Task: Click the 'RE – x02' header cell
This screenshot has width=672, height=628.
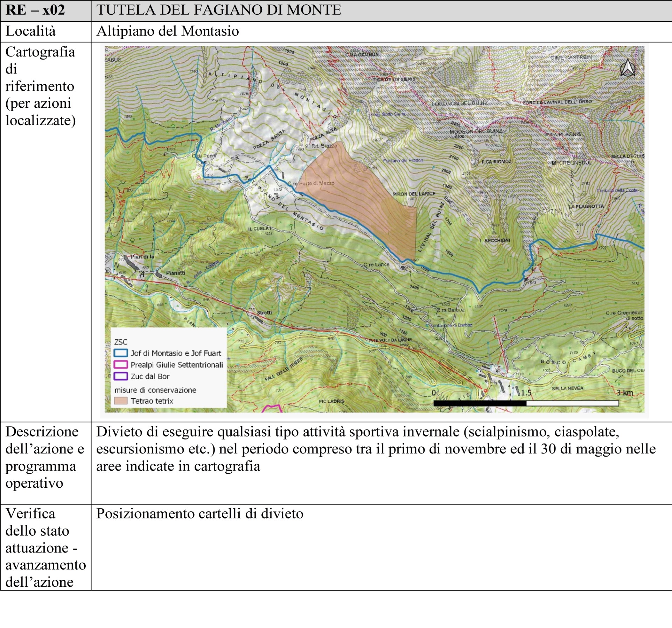Action: (x=35, y=10)
